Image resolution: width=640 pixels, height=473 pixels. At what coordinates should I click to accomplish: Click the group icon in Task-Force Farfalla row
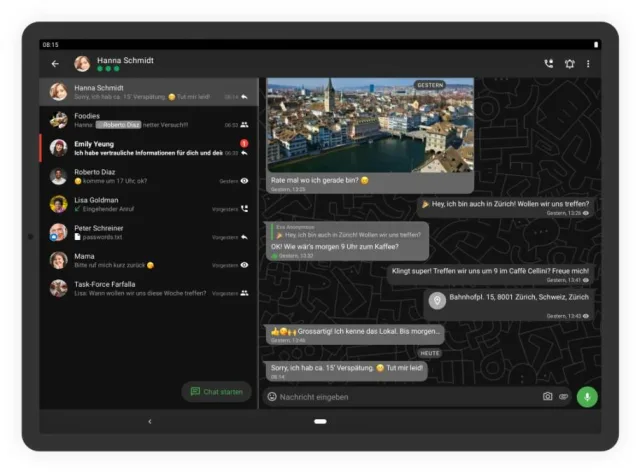244,293
